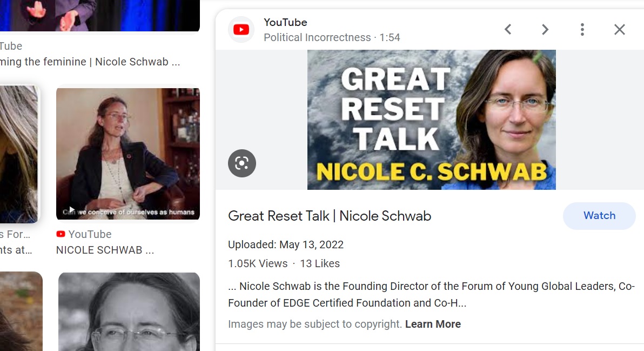The height and width of the screenshot is (351, 644).
Task: Click the small YouTube icon under interview thumbnail
Action: coord(61,234)
